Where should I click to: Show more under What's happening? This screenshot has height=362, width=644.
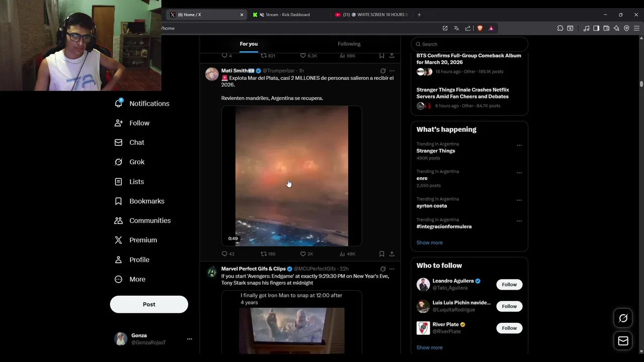pos(430,243)
